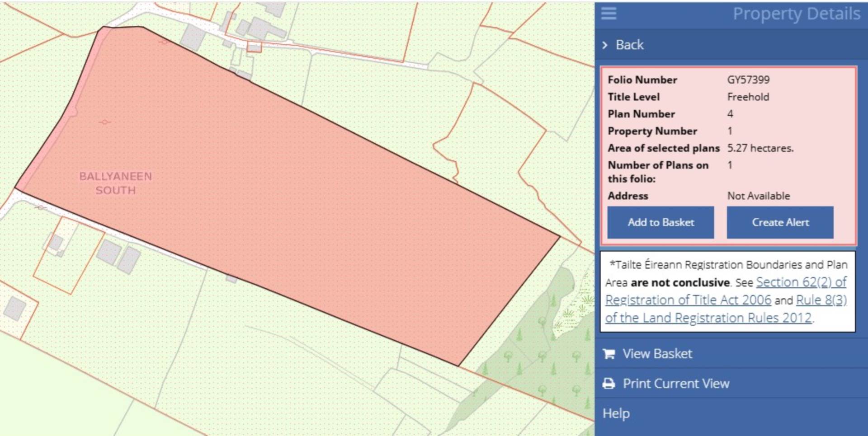The height and width of the screenshot is (436, 868).
Task: Click the Not Available address value
Action: point(758,196)
